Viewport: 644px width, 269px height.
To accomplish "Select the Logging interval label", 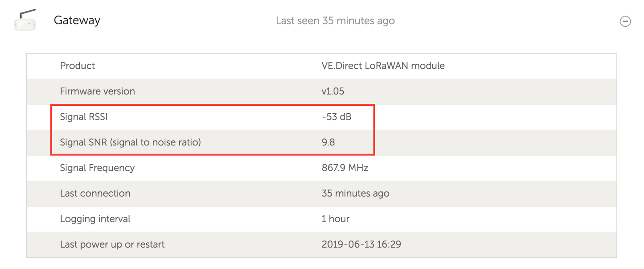I will (95, 219).
